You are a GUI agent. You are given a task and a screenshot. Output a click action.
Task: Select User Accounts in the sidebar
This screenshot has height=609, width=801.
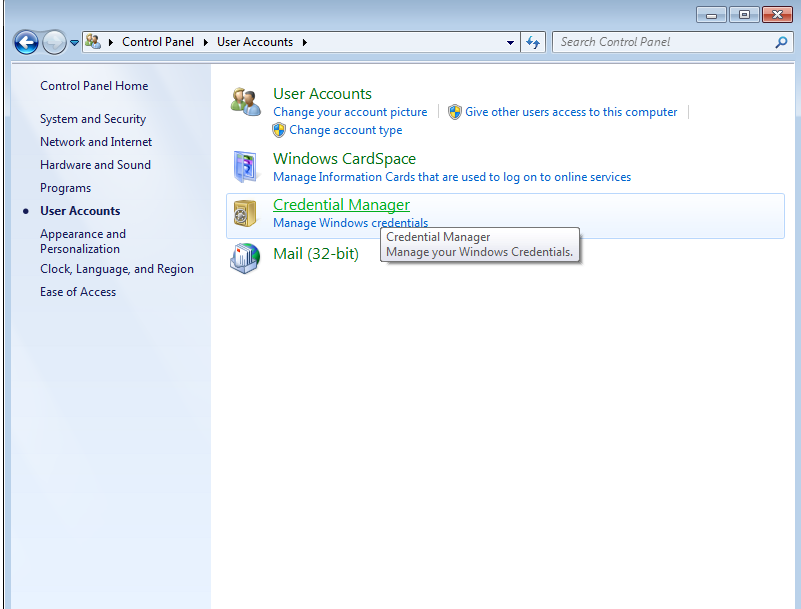pyautogui.click(x=80, y=211)
